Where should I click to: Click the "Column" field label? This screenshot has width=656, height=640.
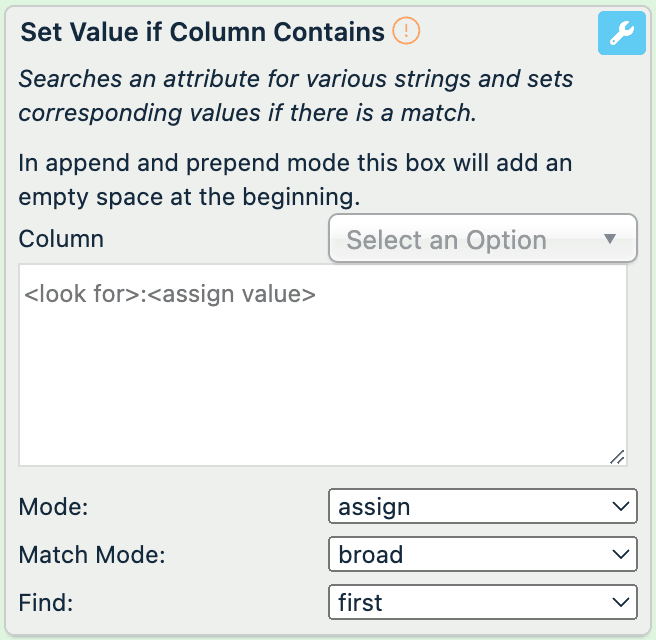point(61,240)
